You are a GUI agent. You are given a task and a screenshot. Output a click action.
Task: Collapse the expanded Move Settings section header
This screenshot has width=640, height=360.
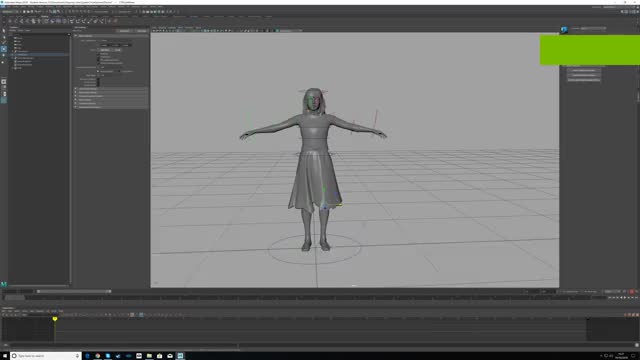[111, 36]
